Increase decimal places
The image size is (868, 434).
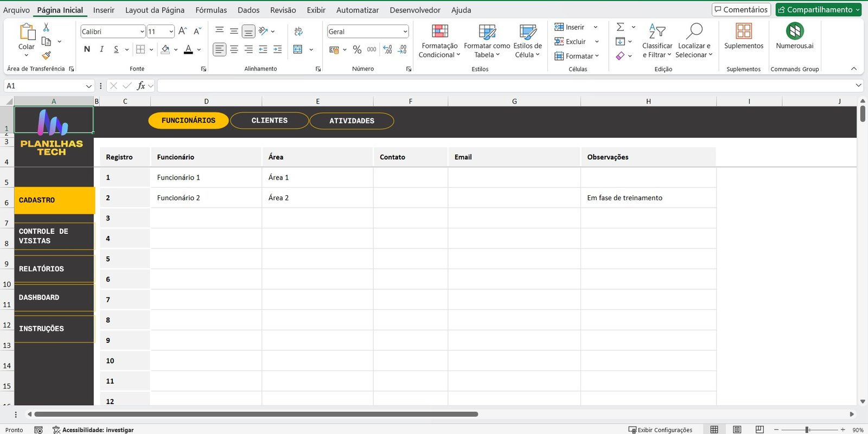click(x=387, y=49)
